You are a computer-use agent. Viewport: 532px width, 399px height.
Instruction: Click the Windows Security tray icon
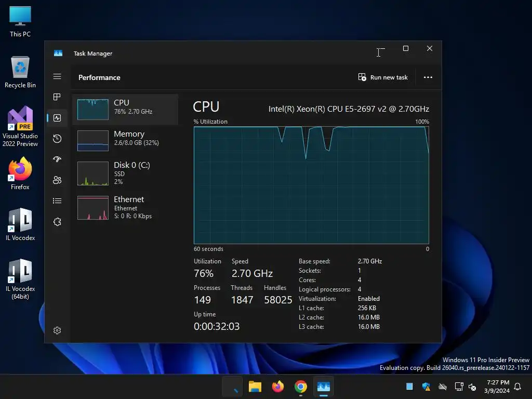click(426, 387)
